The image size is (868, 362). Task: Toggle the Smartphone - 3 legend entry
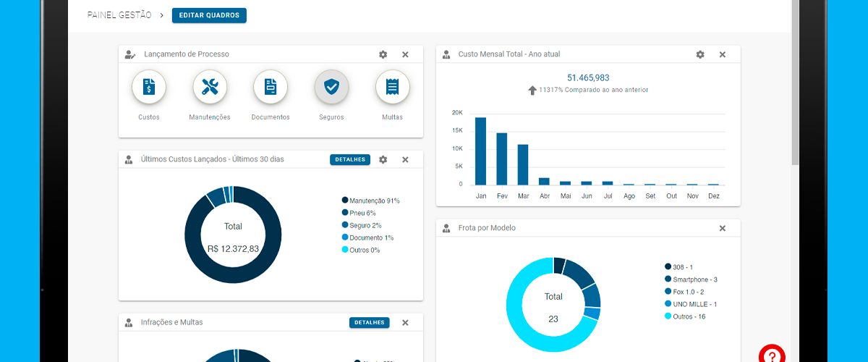point(691,279)
